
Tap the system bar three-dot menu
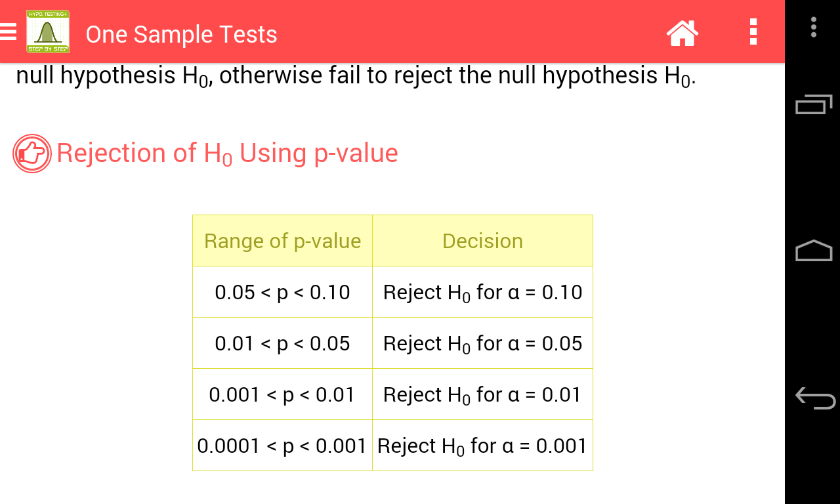(814, 27)
